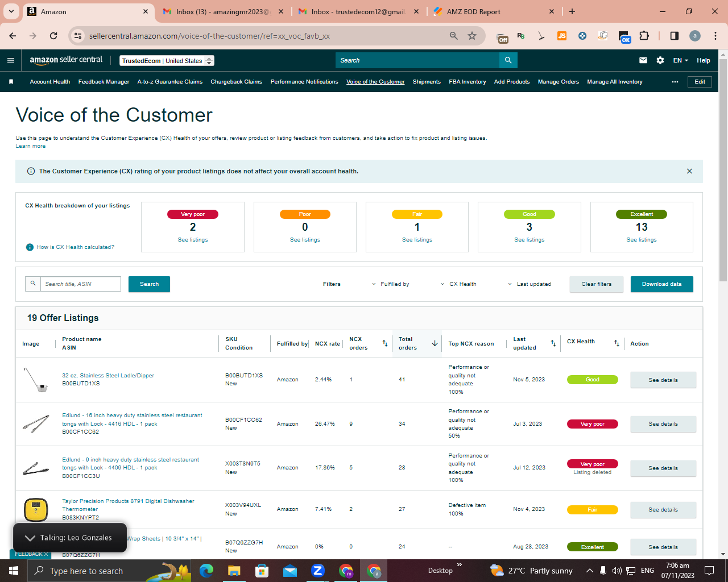Show hidden system tray icons

[590, 571]
